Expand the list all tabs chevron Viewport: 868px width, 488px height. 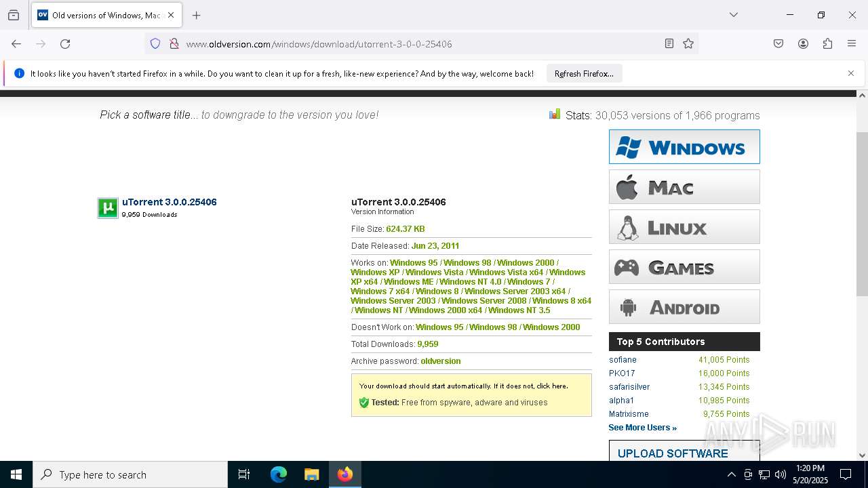(x=734, y=15)
